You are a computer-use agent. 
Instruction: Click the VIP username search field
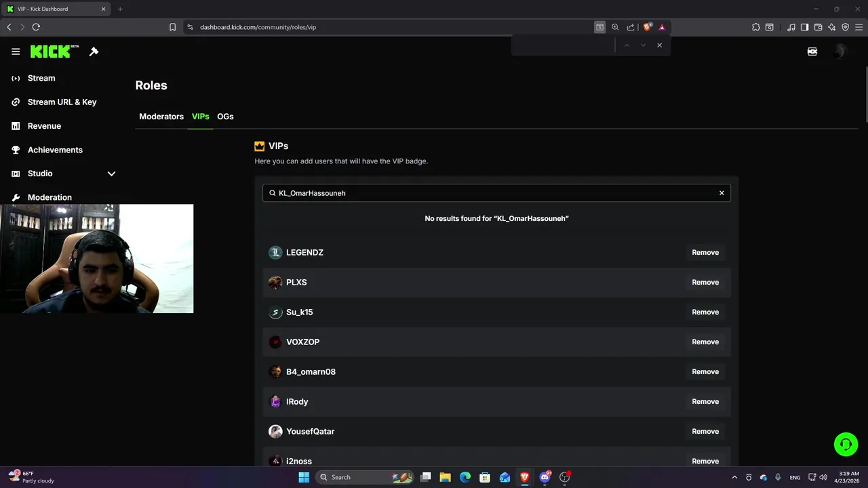[x=496, y=193]
